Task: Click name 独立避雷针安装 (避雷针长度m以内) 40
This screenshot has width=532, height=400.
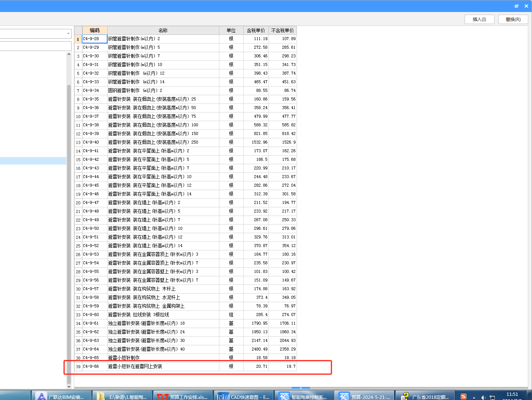Action: [x=163, y=349]
